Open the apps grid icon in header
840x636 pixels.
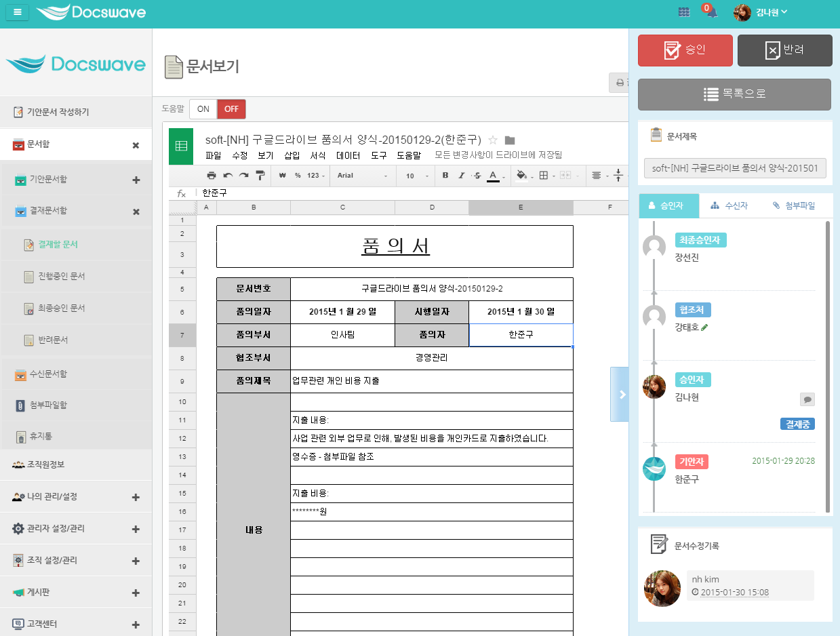(683, 12)
